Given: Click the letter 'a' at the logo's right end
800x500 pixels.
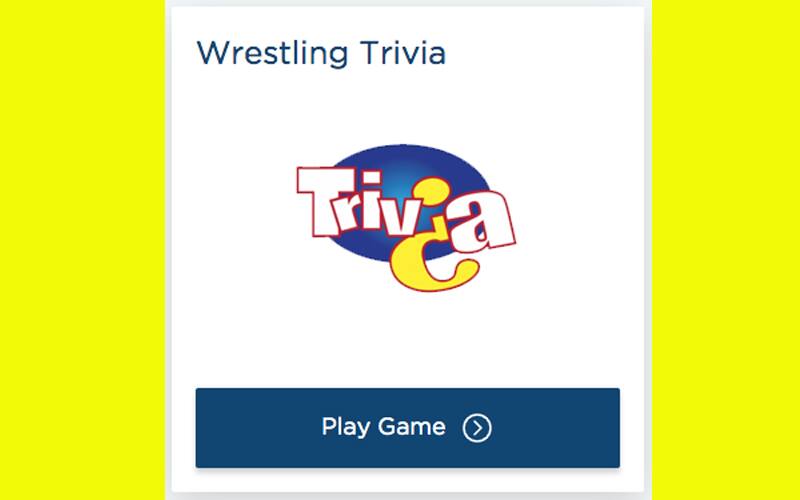Looking at the screenshot, I should (x=490, y=221).
